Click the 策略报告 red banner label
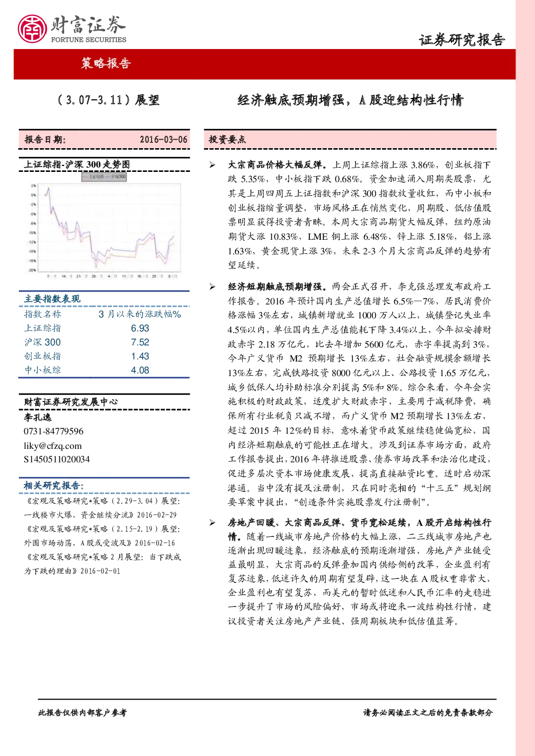 (x=106, y=63)
